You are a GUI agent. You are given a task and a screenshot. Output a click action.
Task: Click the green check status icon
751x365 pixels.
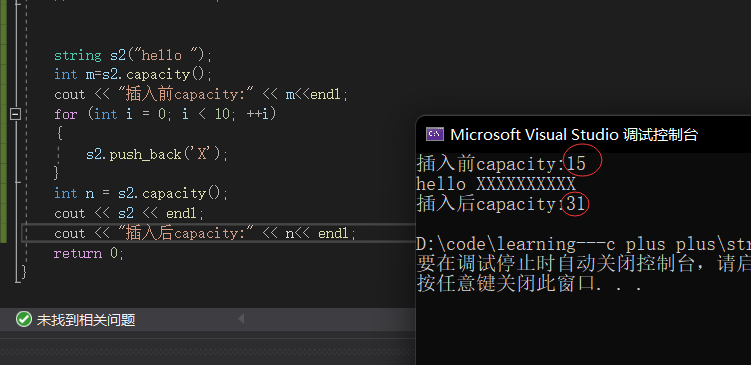tap(23, 319)
